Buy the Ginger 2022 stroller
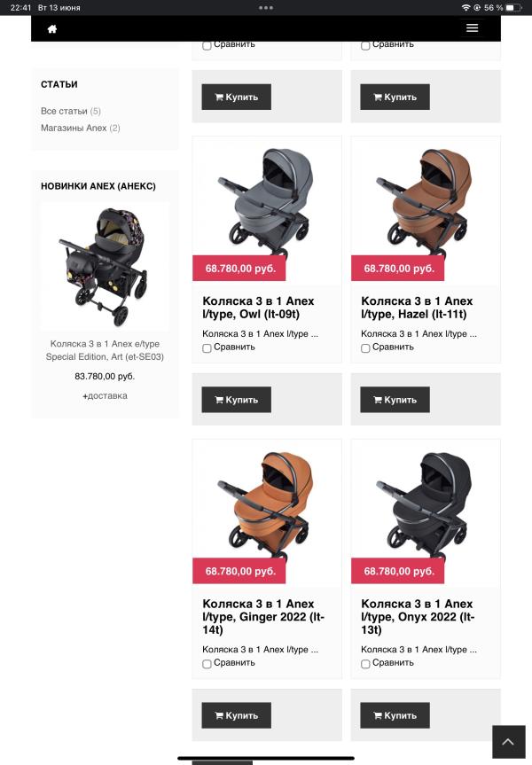 pyautogui.click(x=236, y=715)
